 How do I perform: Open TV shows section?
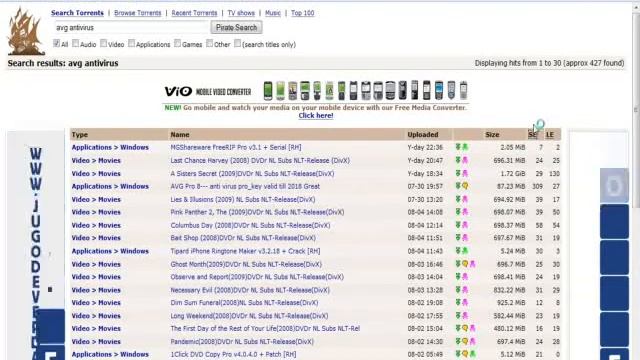tap(241, 13)
